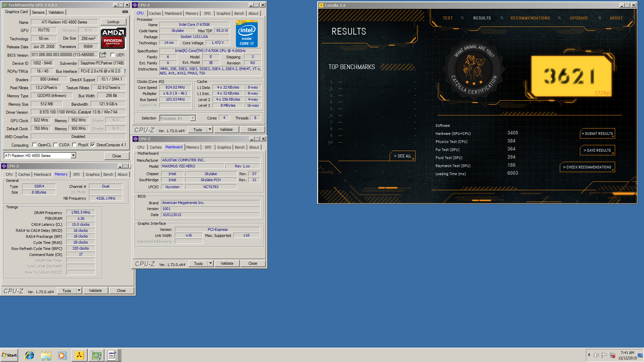Image resolution: width=644 pixels, height=362 pixels.
Task: Open Caches tab in the CPU-Z CPU window
Action: pyautogui.click(x=155, y=13)
